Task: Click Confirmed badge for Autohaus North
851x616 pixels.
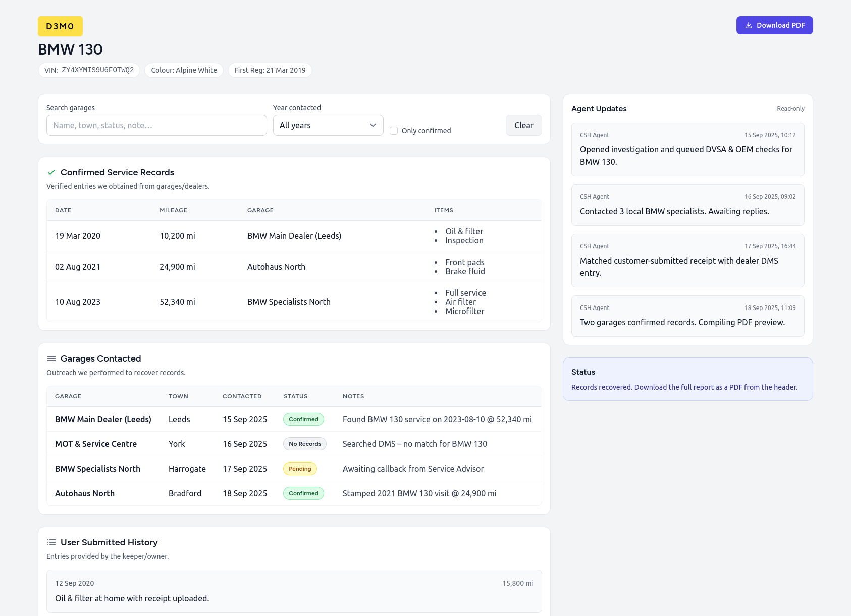Action: [303, 493]
